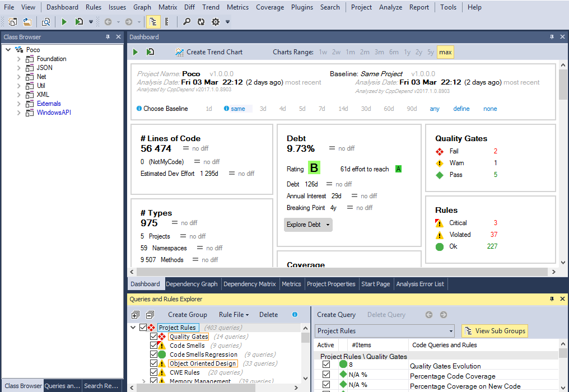Uncheck the Quality Gates rule group
The width and height of the screenshot is (569, 392).
tap(153, 337)
